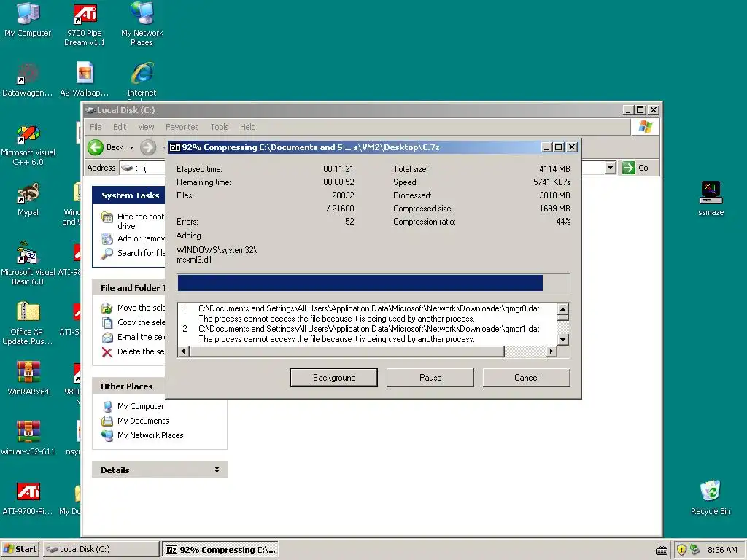747x560 pixels.
Task: Click the 92% Compressing taskbar button
Action: (220, 549)
